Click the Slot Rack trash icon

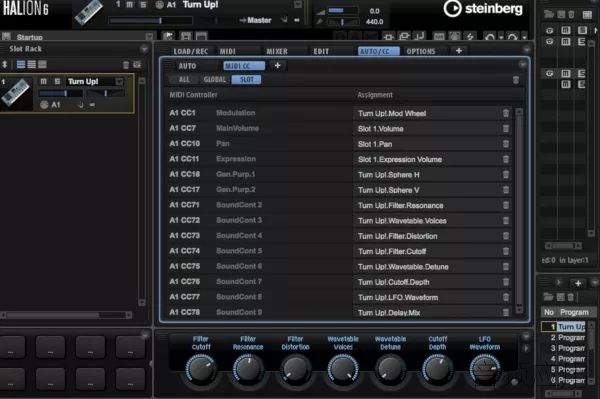click(126, 65)
